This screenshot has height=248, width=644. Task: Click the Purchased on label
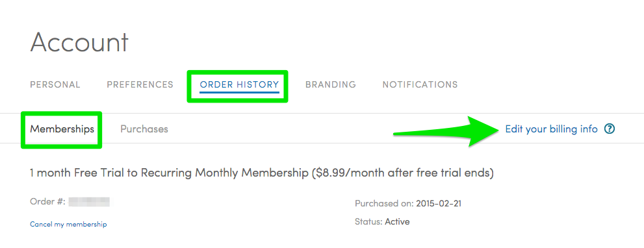click(x=384, y=203)
